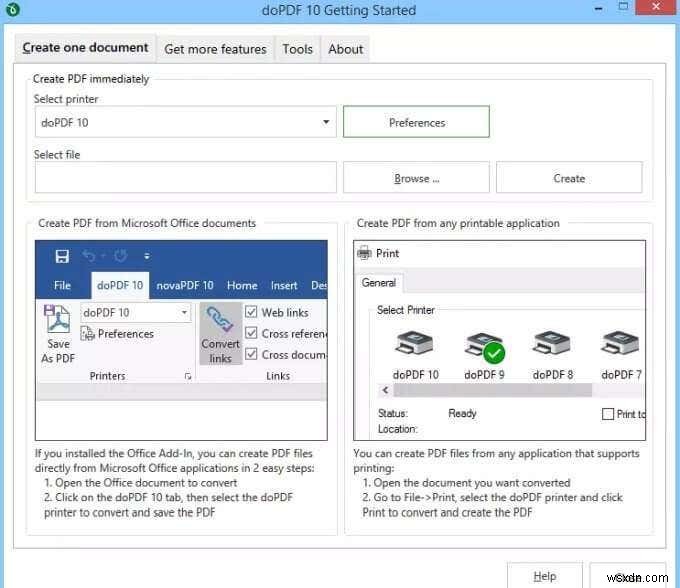The height and width of the screenshot is (588, 680).
Task: Open the Printers group dialog launcher
Action: [x=188, y=376]
